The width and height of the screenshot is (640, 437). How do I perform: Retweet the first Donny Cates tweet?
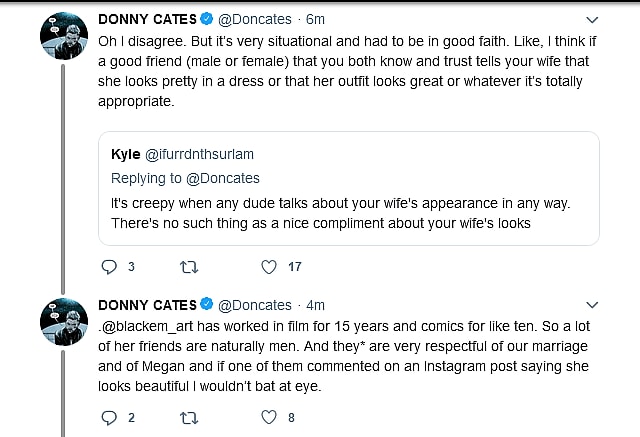188,267
